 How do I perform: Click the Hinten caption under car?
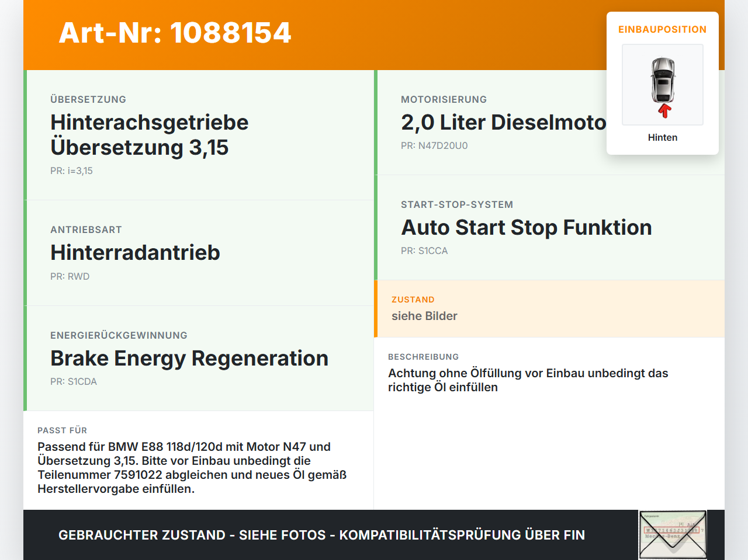pyautogui.click(x=663, y=137)
